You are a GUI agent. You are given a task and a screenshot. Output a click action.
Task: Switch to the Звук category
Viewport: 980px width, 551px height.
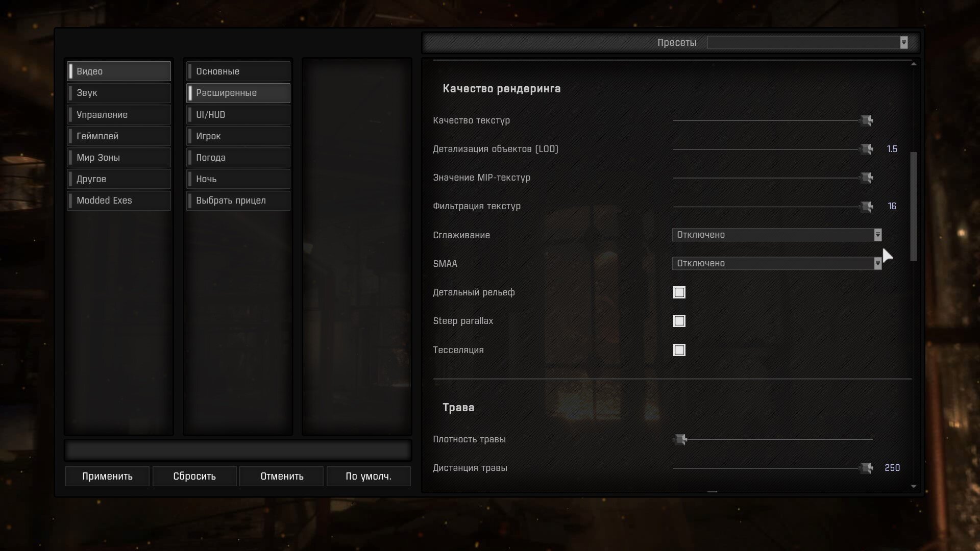tap(119, 93)
